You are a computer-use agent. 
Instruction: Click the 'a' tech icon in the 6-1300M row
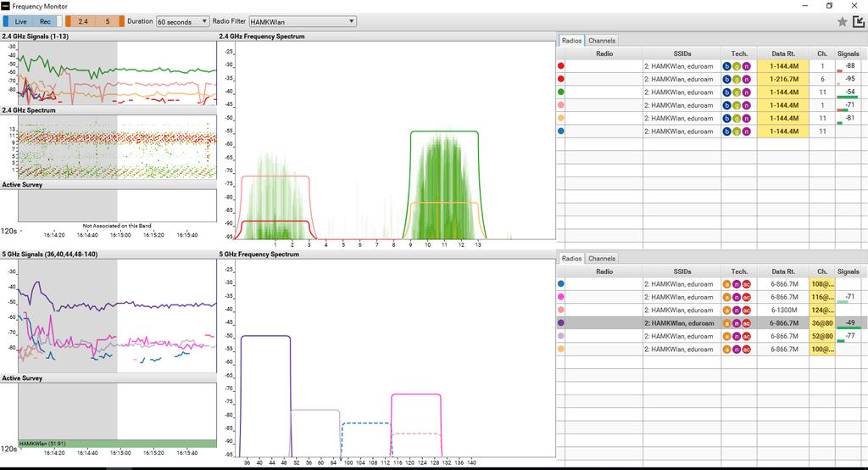click(726, 311)
